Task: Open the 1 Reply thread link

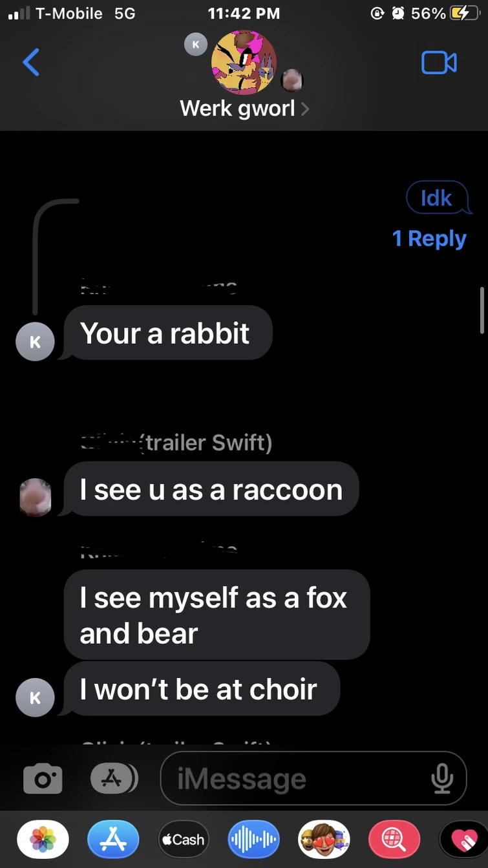Action: (x=429, y=239)
